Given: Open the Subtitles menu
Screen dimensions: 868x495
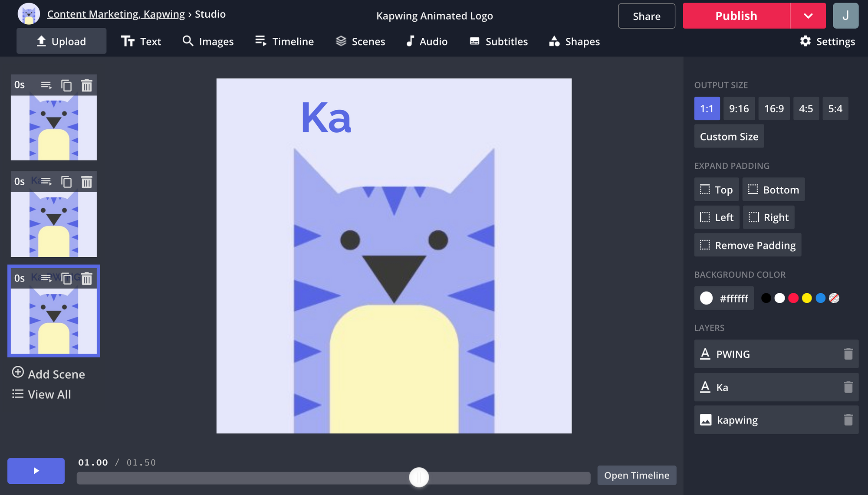Looking at the screenshot, I should [x=499, y=42].
